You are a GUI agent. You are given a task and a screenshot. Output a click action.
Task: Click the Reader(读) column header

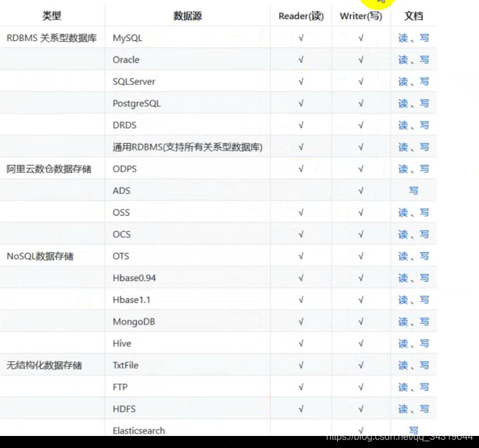coord(301,16)
